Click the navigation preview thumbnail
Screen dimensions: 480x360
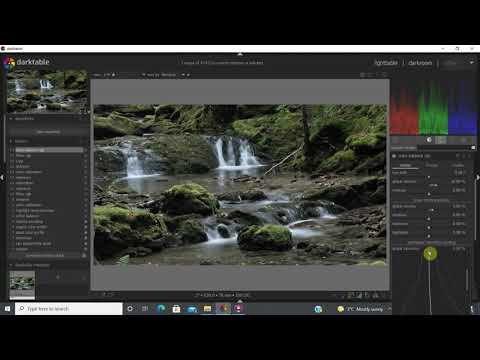click(47, 91)
